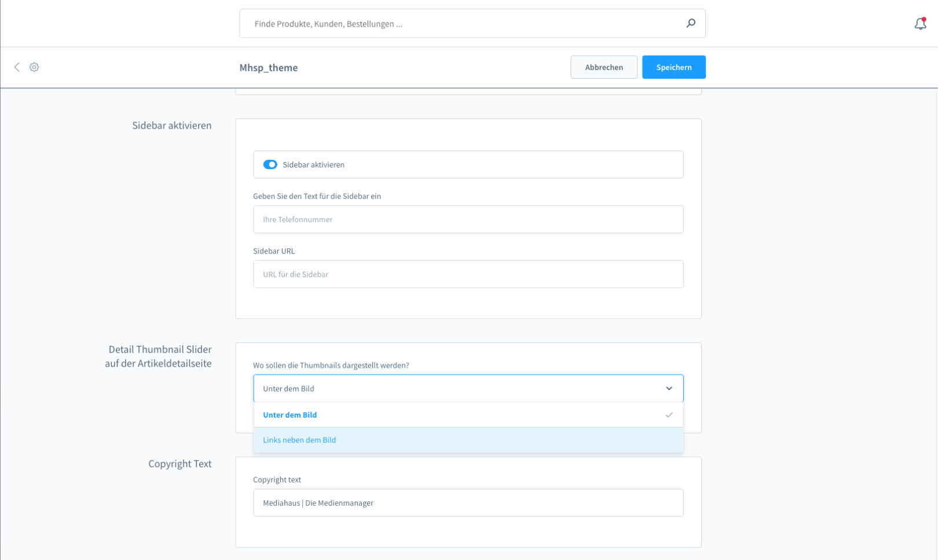Click the back arrow to leave theme settings

[16, 67]
